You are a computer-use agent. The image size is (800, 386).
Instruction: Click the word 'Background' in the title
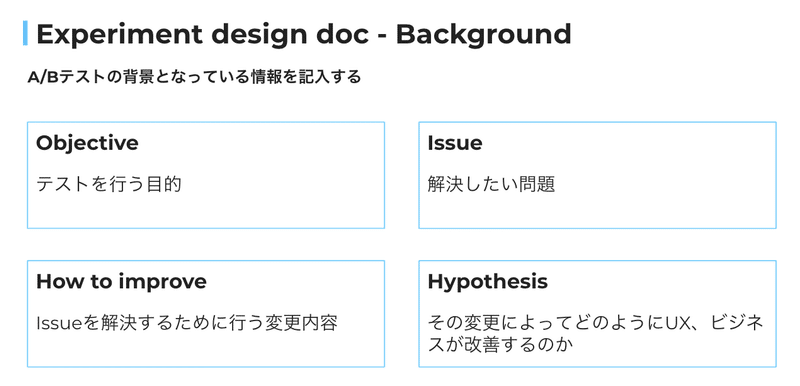click(484, 34)
